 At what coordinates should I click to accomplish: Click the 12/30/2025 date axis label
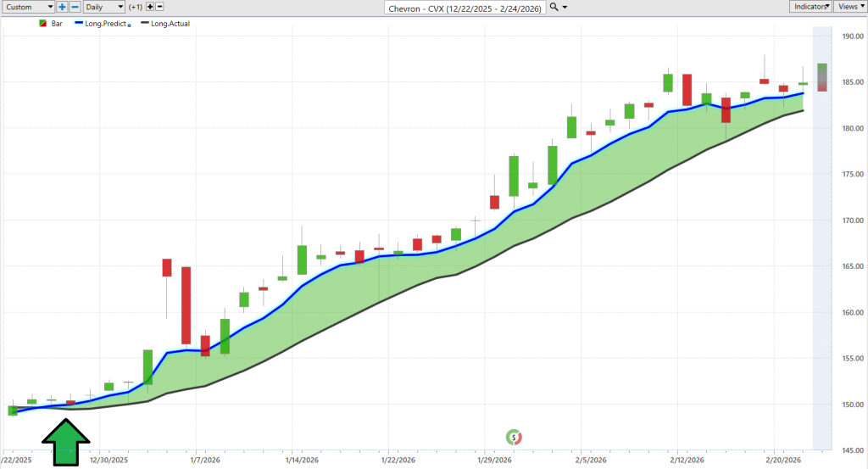[109, 461]
